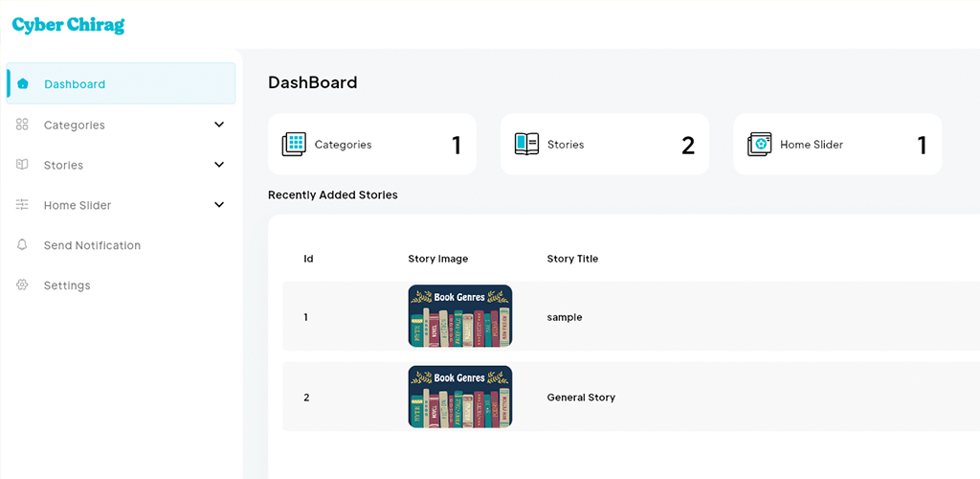Expand the Home Slider chevron

(x=219, y=204)
